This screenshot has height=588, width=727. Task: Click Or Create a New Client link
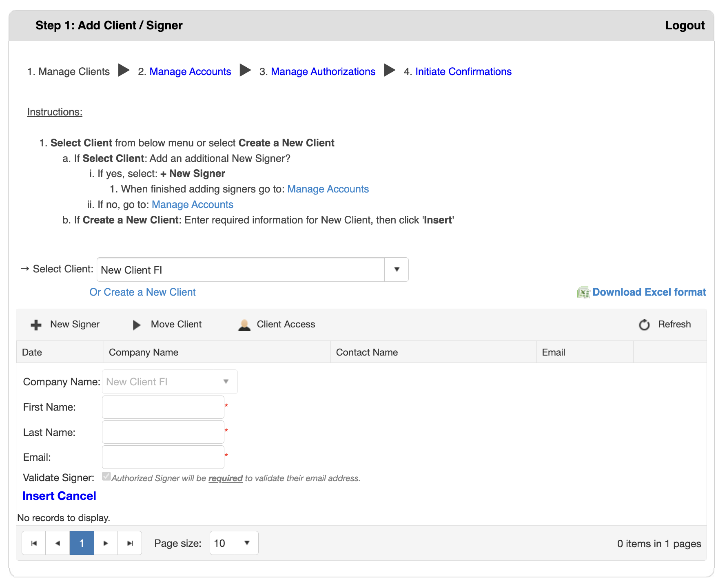(142, 292)
